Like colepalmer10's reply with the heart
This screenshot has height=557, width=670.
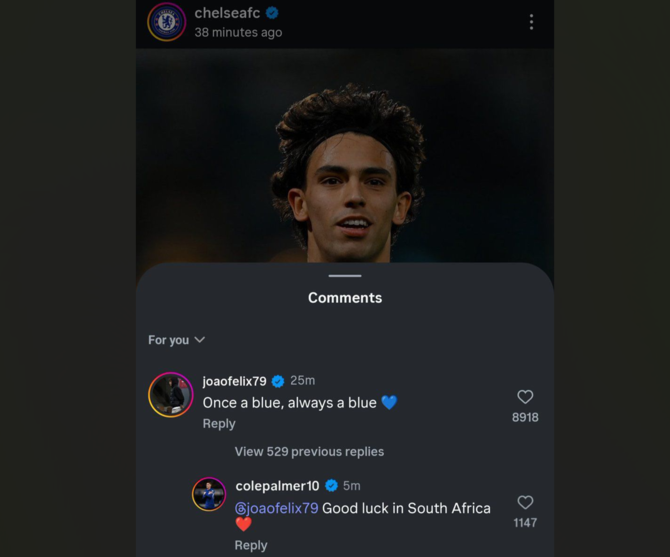click(x=525, y=502)
